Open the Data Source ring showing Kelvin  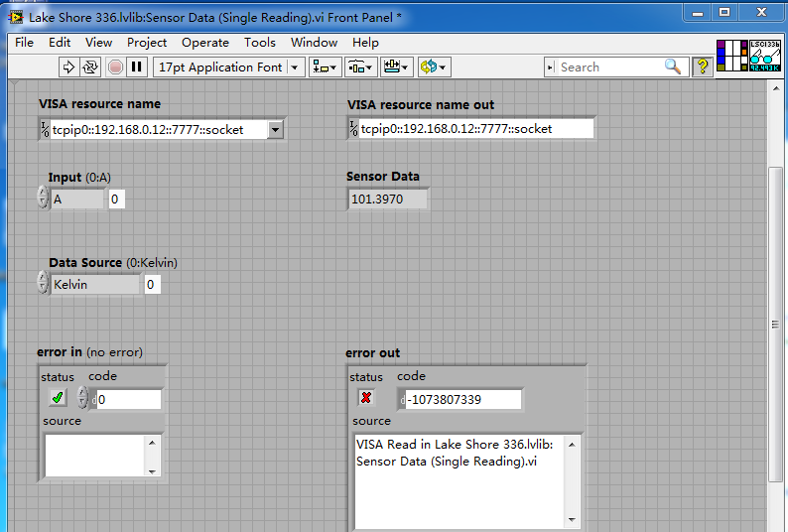click(95, 285)
